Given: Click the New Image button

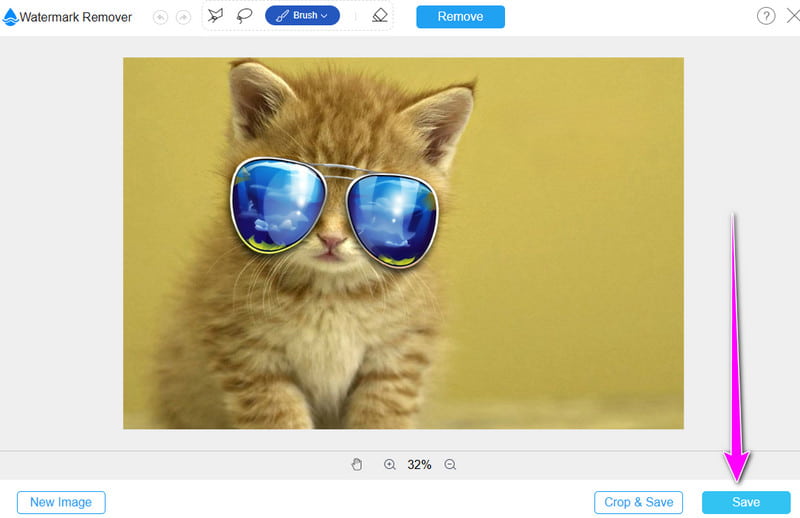Looking at the screenshot, I should coord(61,502).
